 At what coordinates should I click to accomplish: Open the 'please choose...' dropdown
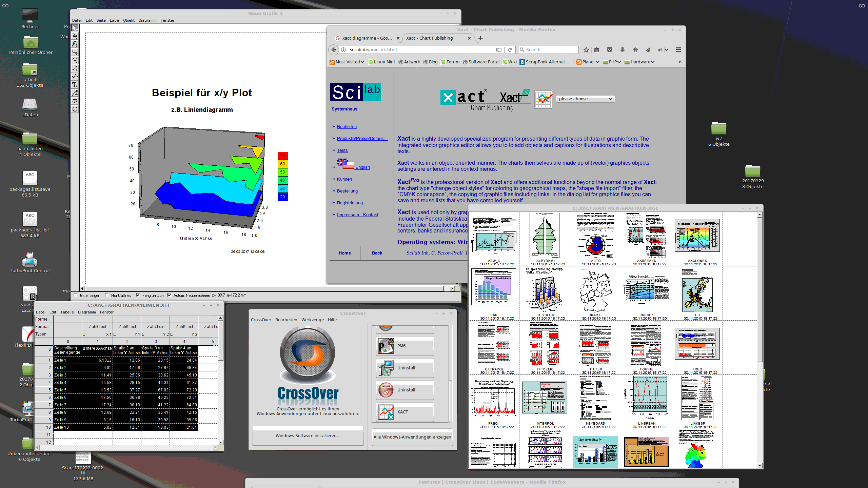click(x=586, y=99)
